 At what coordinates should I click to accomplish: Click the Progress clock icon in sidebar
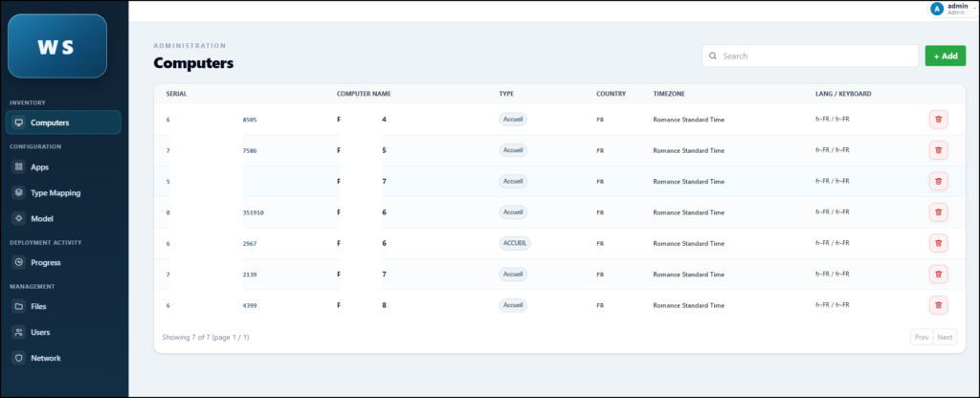click(x=19, y=262)
